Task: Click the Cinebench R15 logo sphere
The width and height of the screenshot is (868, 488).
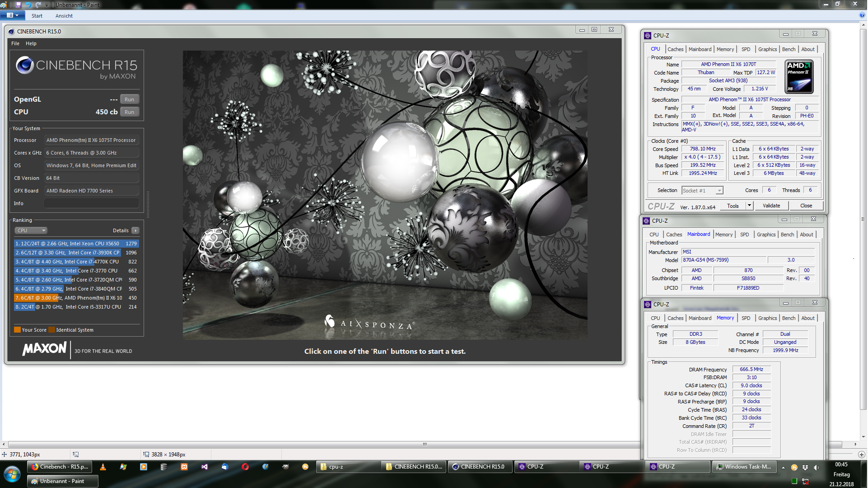Action: click(x=24, y=66)
